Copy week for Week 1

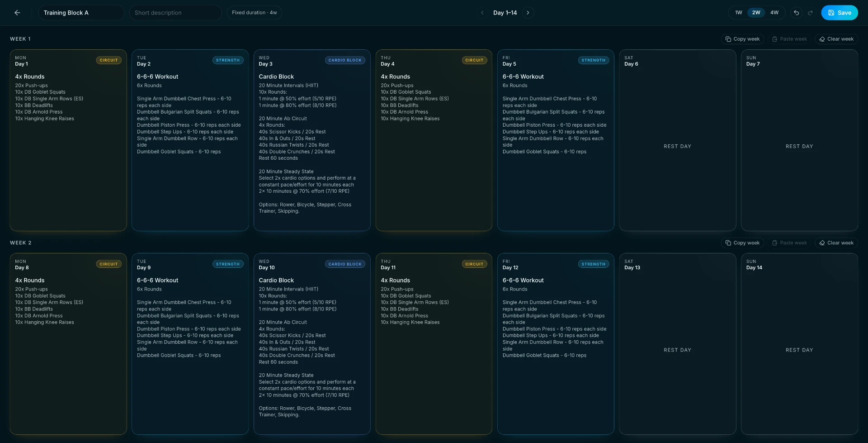pos(742,39)
